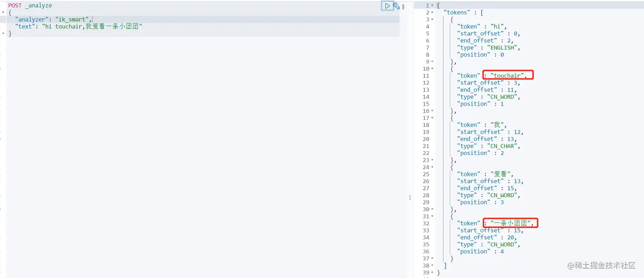The height and width of the screenshot is (278, 644).
Task: Fold the "一条小团团" token object at line 31
Action: point(432,216)
